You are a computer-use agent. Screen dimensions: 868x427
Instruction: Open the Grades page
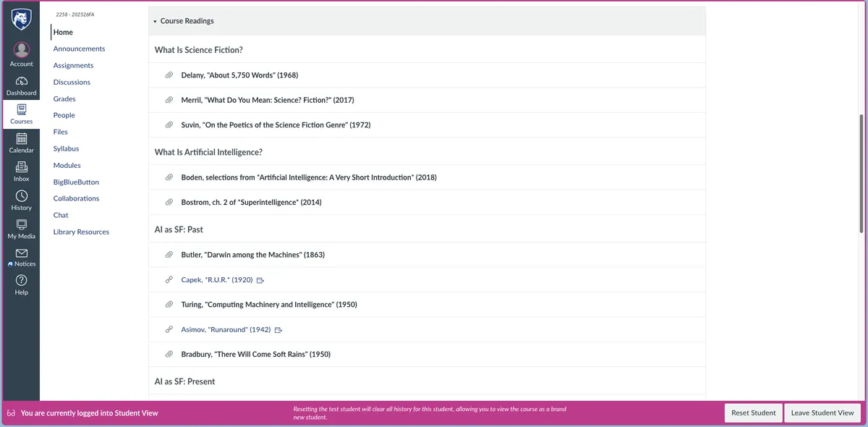point(62,98)
